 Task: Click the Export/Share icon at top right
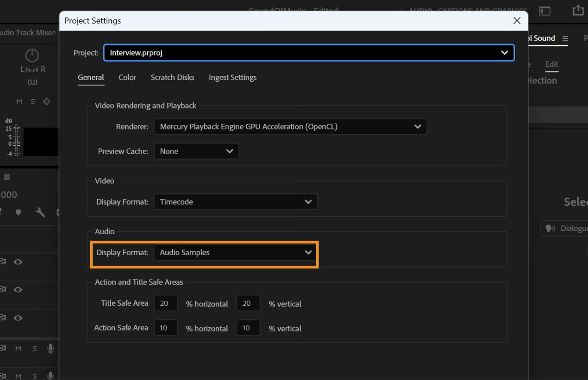coord(578,11)
